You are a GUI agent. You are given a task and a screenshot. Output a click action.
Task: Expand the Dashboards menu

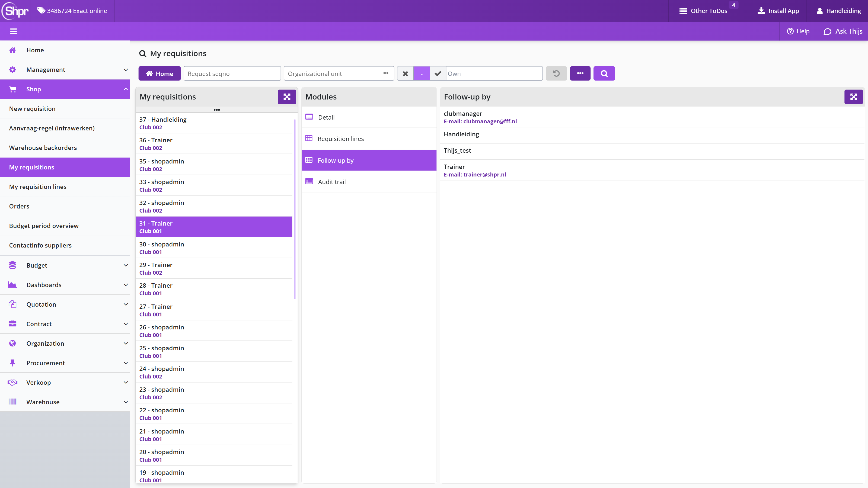point(65,285)
